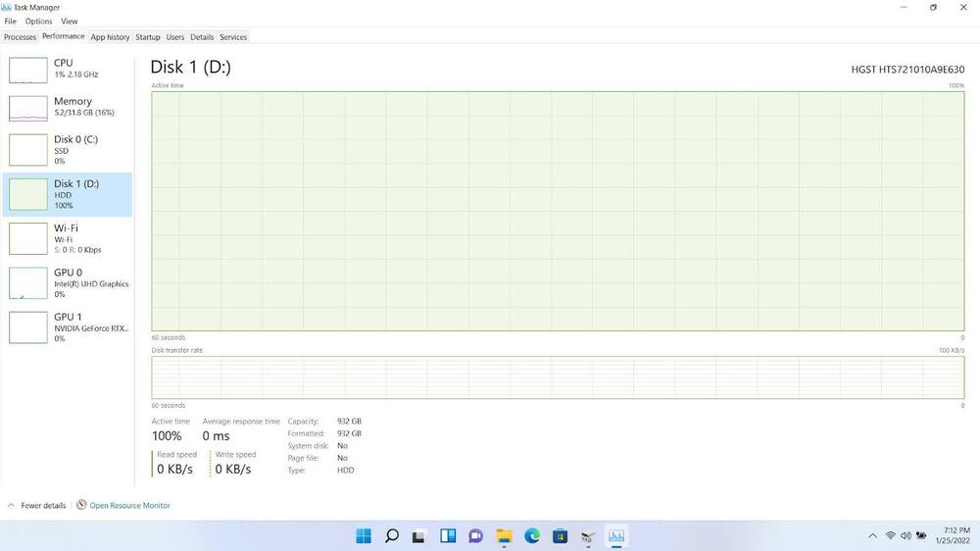Image resolution: width=980 pixels, height=551 pixels.
Task: Click the Type HDD value
Action: [346, 471]
